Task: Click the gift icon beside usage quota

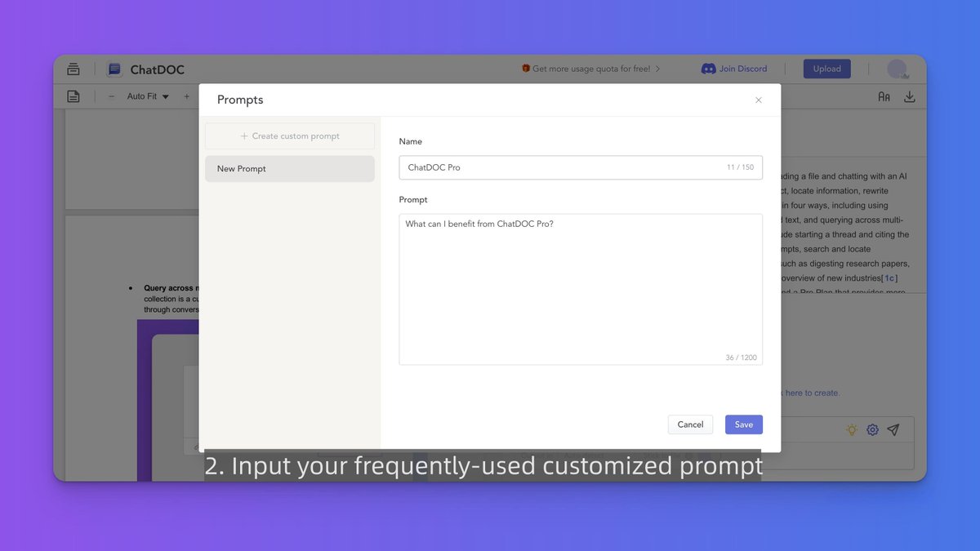Action: tap(526, 69)
